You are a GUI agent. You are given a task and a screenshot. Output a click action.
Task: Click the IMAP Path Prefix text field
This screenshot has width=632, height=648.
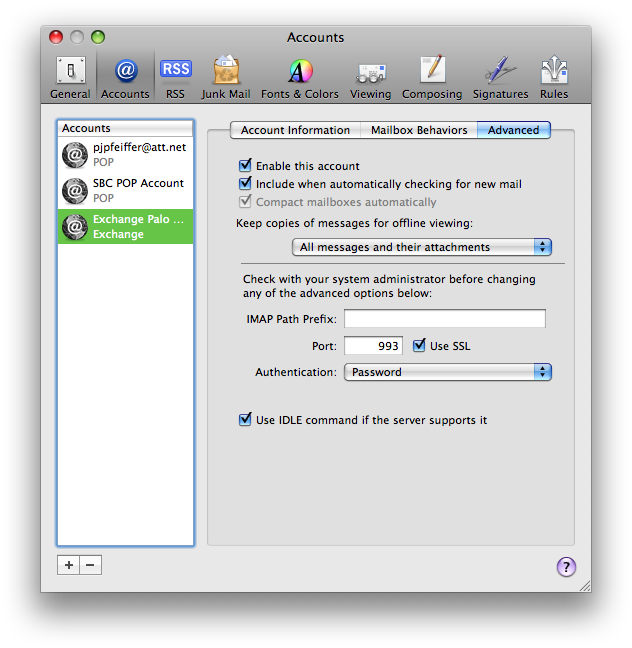pyautogui.click(x=445, y=319)
